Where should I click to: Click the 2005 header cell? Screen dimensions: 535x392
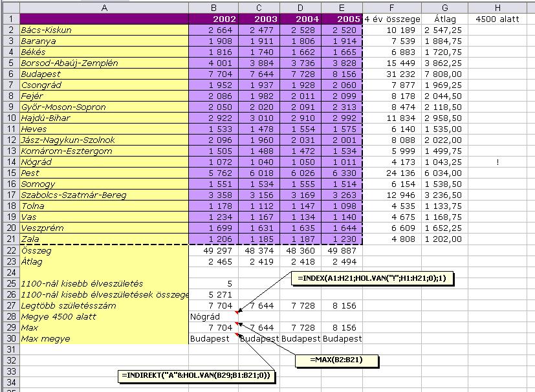point(342,19)
